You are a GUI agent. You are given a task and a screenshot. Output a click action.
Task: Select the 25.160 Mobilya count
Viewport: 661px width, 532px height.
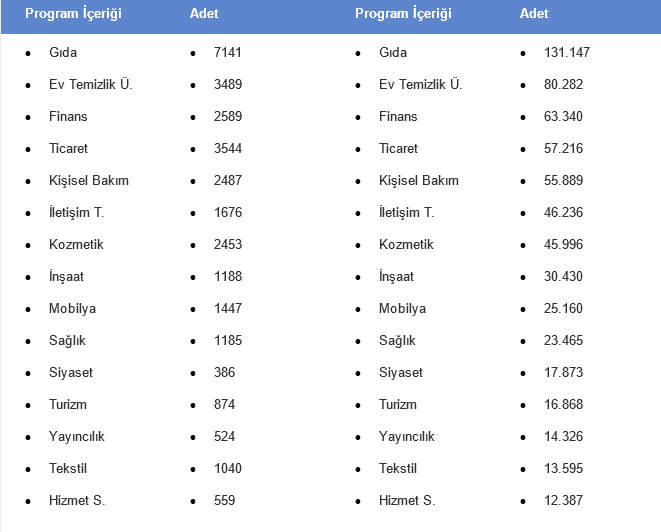point(563,308)
